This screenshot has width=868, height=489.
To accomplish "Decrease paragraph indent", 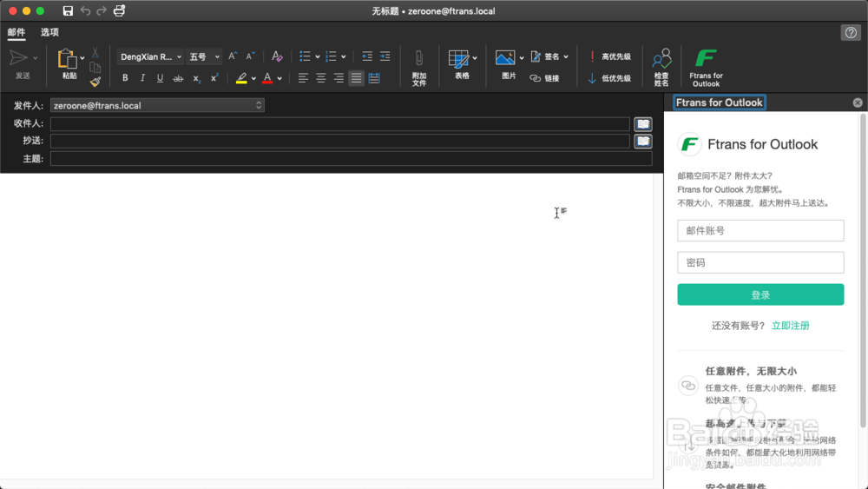I will [367, 56].
